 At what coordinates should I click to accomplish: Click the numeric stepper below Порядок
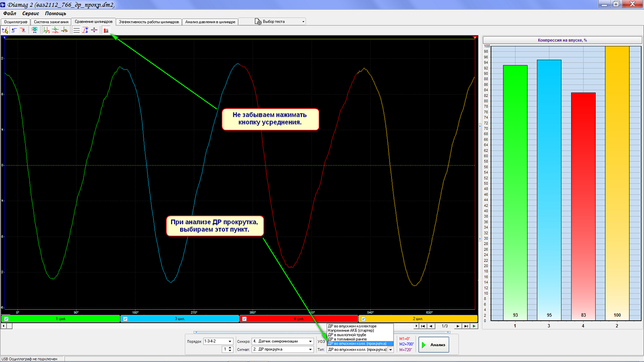(227, 349)
